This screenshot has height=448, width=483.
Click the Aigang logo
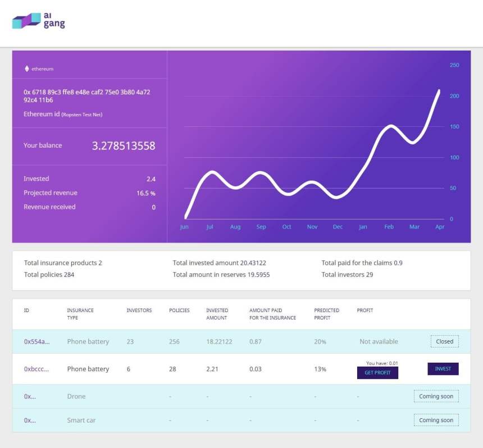tap(37, 21)
